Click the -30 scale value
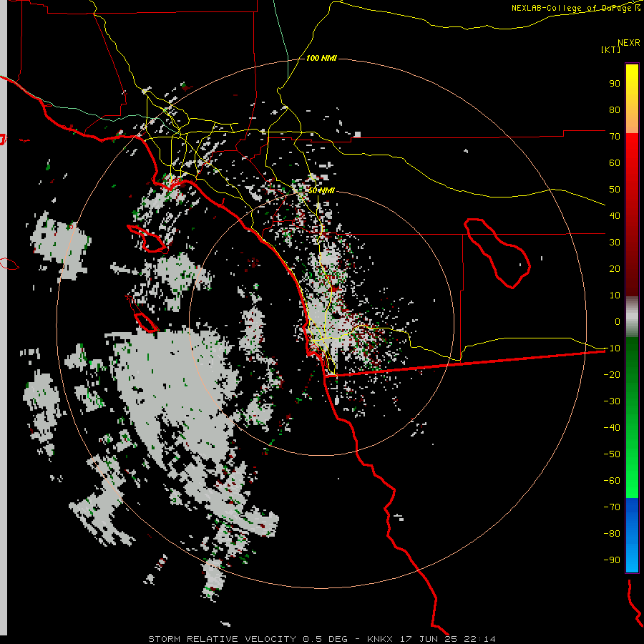Image resolution: width=644 pixels, height=644 pixels. (x=612, y=401)
